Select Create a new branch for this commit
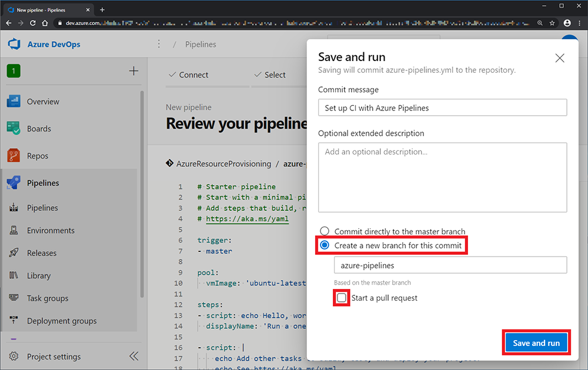This screenshot has height=370, width=588. click(325, 245)
